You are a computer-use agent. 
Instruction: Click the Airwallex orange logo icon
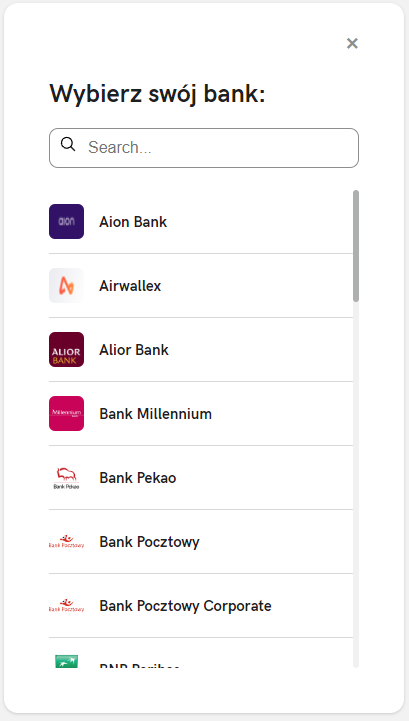[x=66, y=286]
